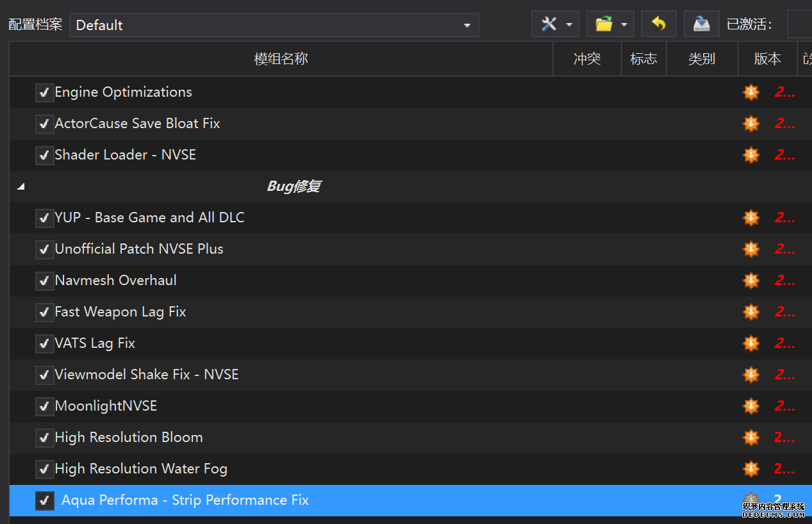Click version icon for High Resolution Bloom
Viewport: 812px width, 524px height.
(750, 438)
